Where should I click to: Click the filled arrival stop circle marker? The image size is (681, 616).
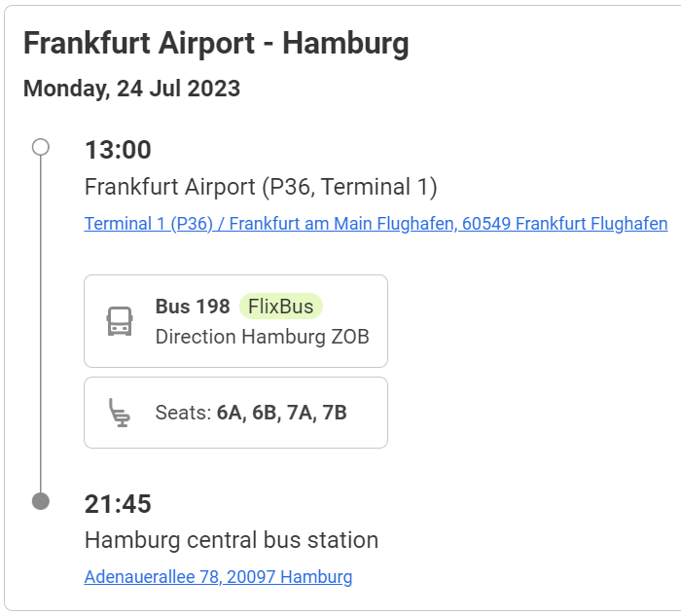pyautogui.click(x=41, y=501)
